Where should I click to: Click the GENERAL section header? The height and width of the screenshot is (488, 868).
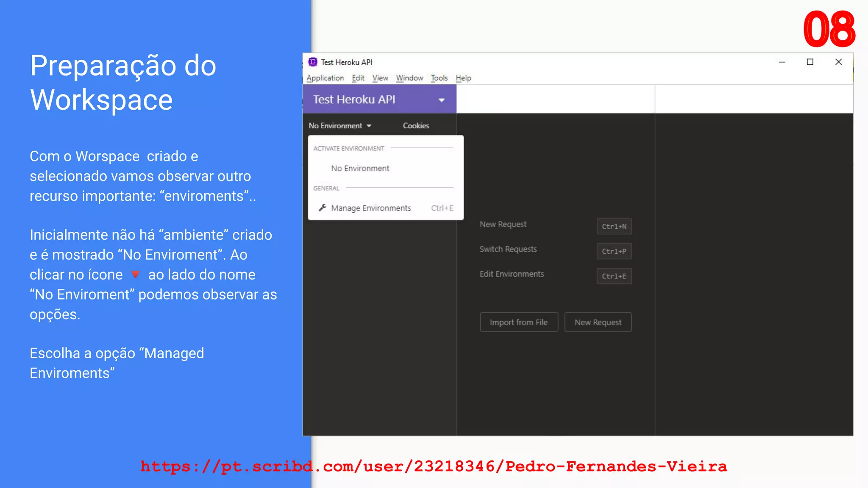[326, 188]
